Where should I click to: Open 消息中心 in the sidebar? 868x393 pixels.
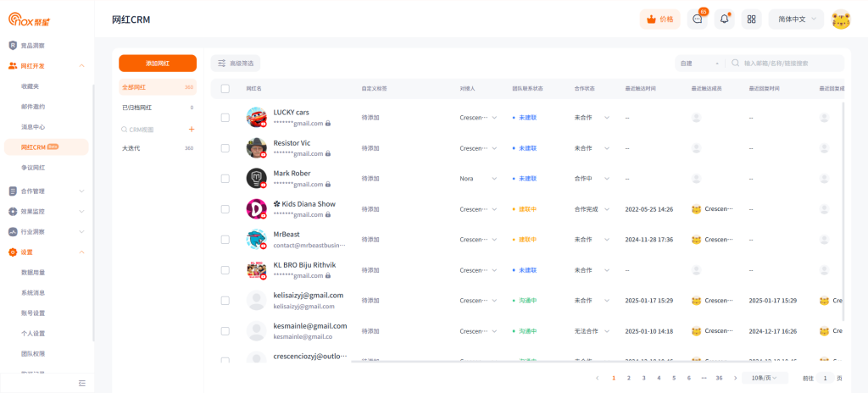click(33, 127)
